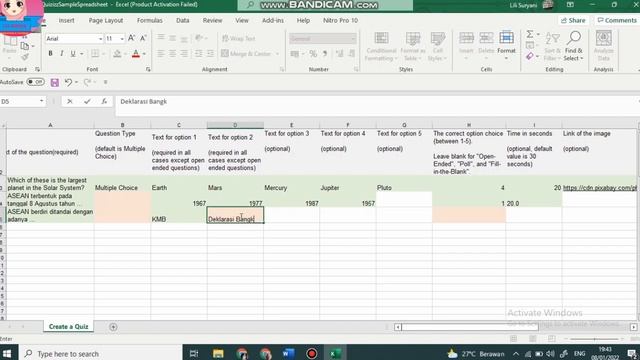
Task: Click the weather 27°C Berawan tray item
Action: click(x=476, y=353)
